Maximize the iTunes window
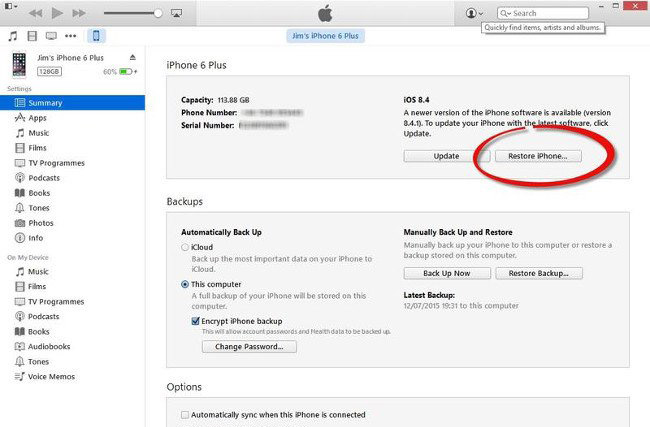Image resolution: width=650 pixels, height=427 pixels. click(616, 6)
